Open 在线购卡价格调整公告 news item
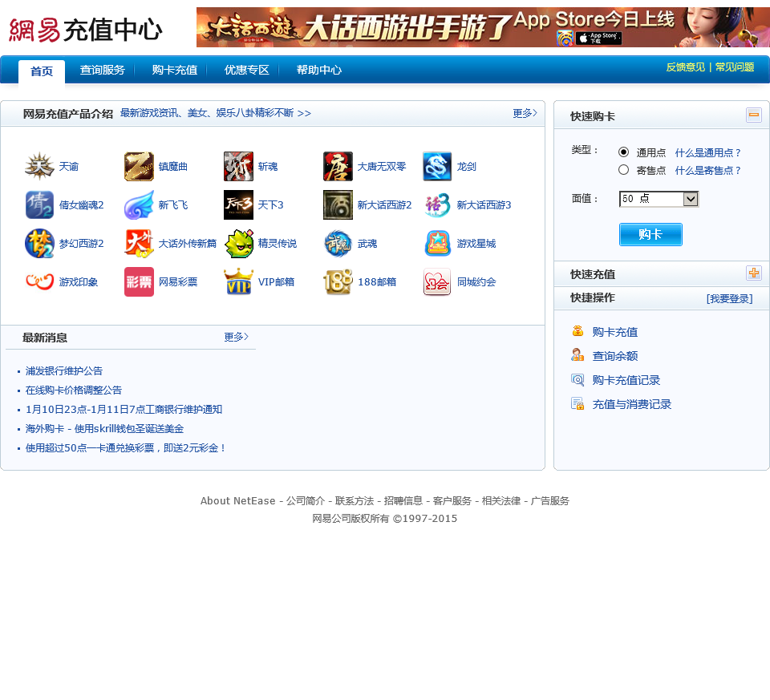The image size is (770, 700). coord(74,390)
